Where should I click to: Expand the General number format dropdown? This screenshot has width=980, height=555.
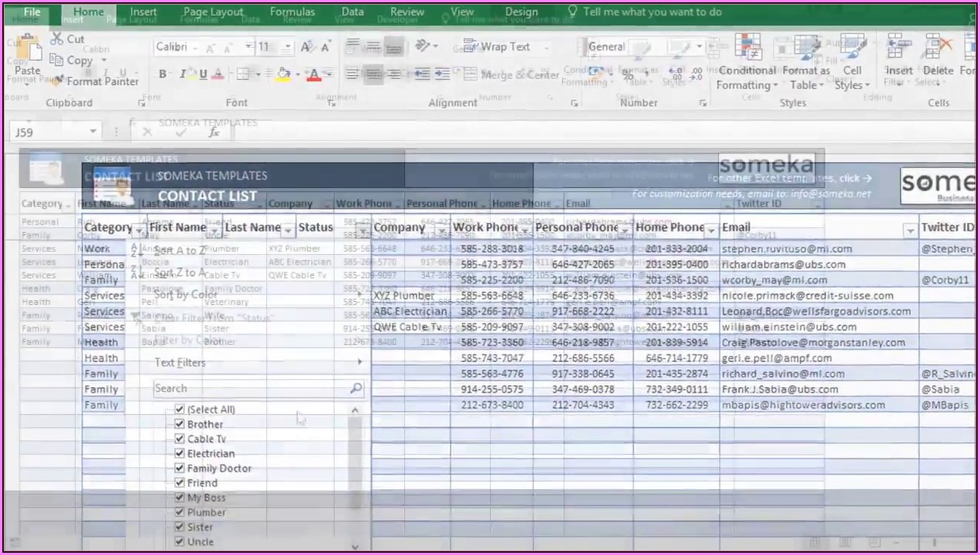tap(699, 47)
